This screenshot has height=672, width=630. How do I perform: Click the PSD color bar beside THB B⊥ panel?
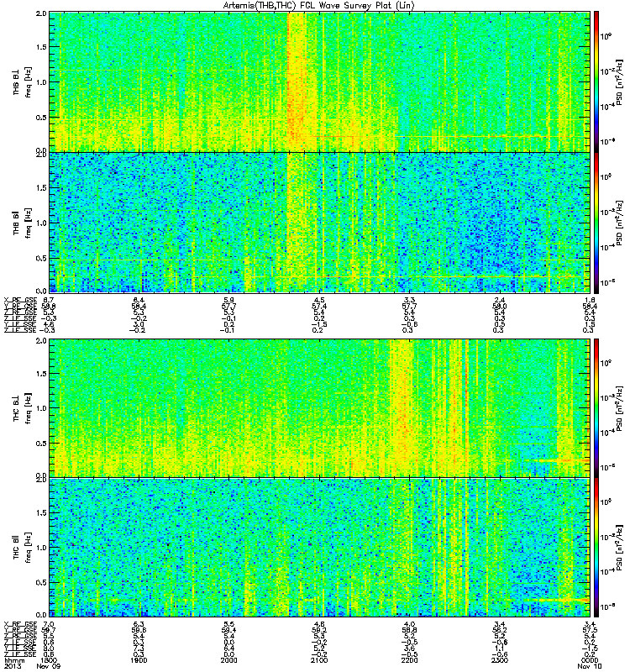click(596, 81)
